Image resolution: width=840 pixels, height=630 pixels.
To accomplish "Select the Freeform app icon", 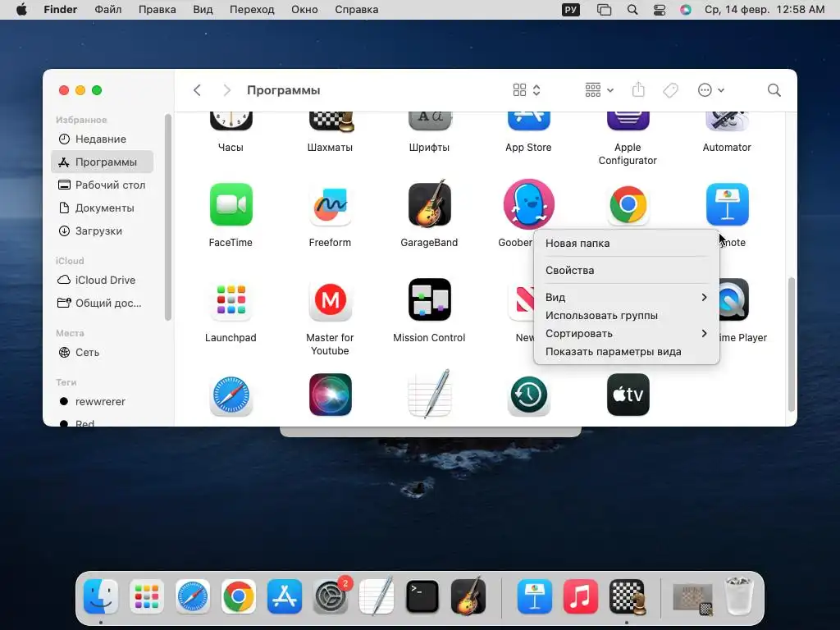I will pyautogui.click(x=330, y=204).
